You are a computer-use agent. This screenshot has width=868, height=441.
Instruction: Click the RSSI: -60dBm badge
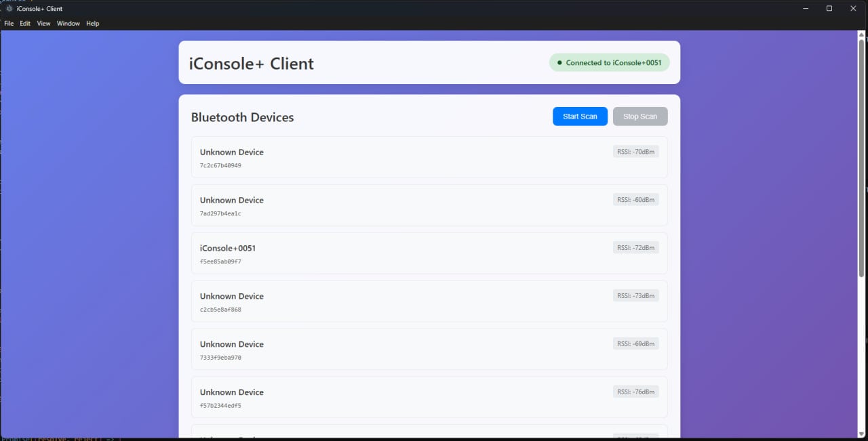pyautogui.click(x=635, y=200)
